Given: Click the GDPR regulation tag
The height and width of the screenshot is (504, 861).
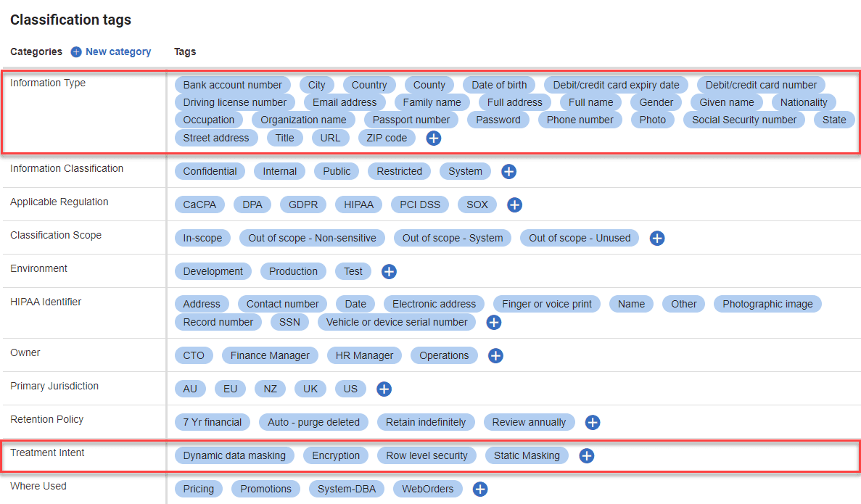Looking at the screenshot, I should tap(303, 205).
